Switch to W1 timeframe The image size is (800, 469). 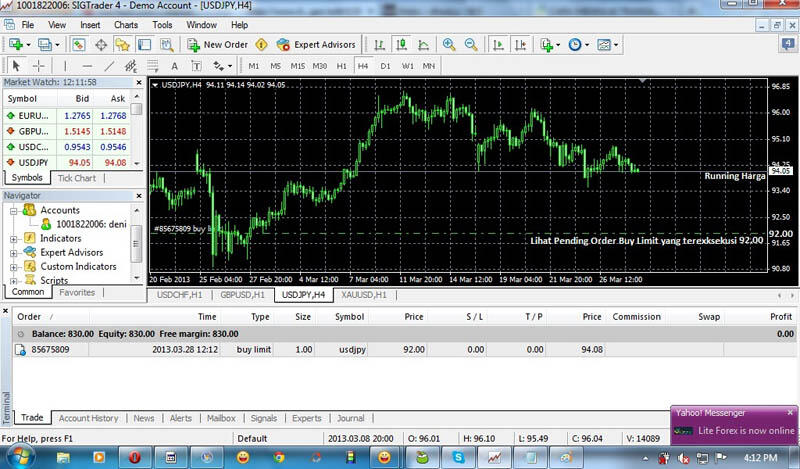click(x=407, y=66)
